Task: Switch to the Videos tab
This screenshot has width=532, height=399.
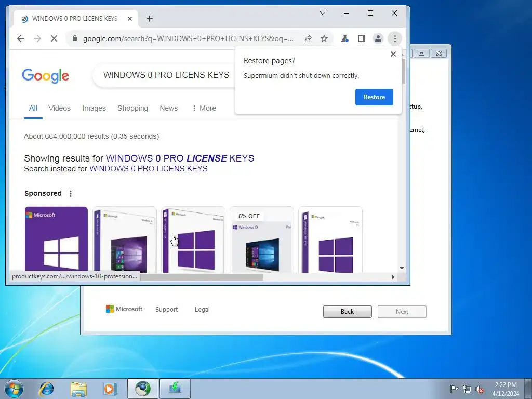Action: [x=59, y=108]
